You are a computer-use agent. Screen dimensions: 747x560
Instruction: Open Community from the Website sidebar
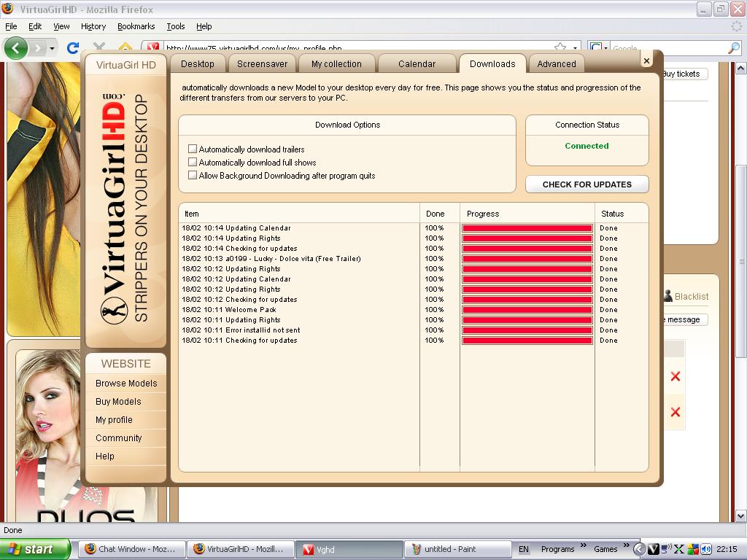point(119,437)
